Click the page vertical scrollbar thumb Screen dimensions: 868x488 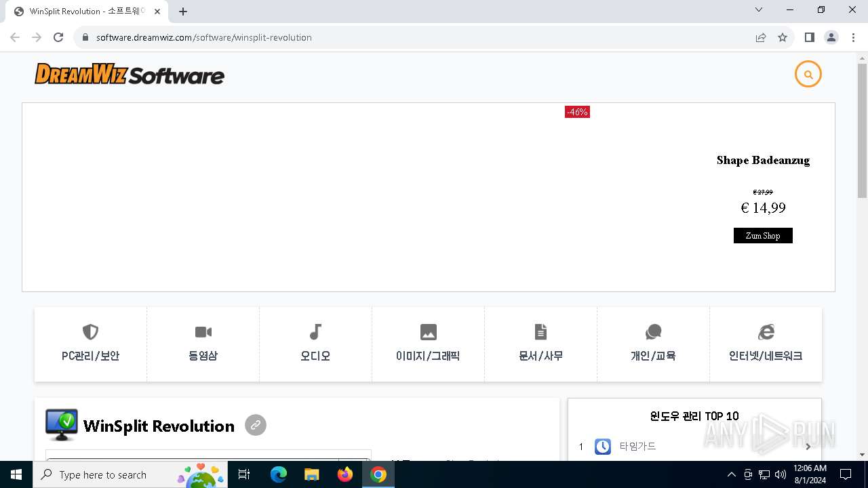862,130
